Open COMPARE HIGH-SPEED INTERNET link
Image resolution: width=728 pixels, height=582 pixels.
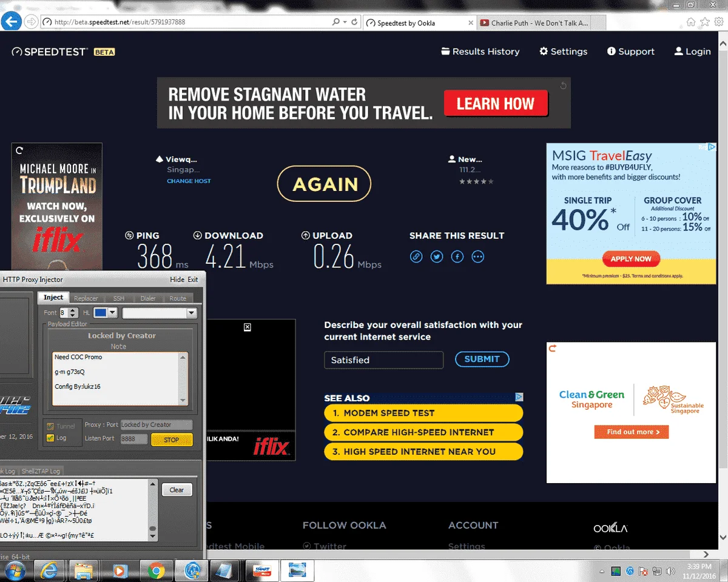tap(423, 432)
